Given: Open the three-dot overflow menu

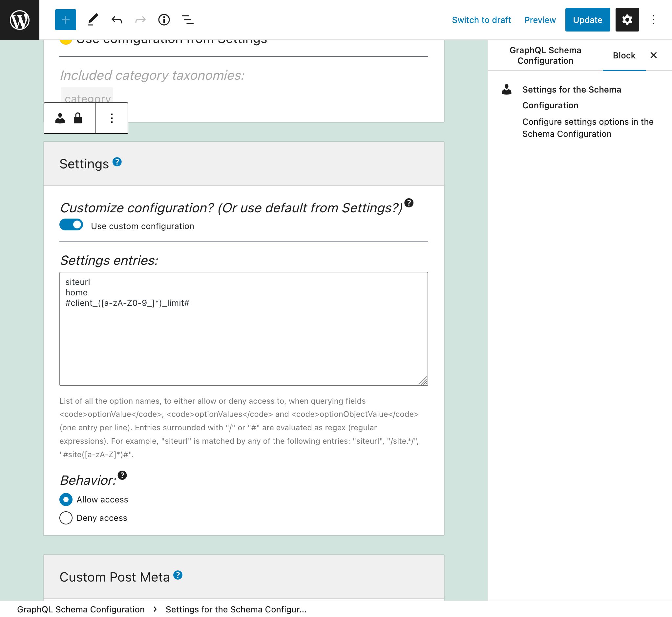Looking at the screenshot, I should [x=111, y=117].
